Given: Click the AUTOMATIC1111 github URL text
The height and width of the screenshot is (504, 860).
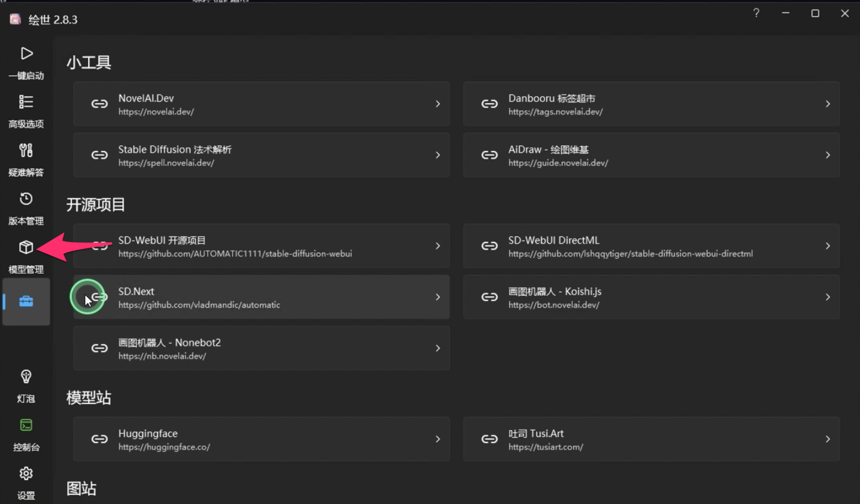Looking at the screenshot, I should [235, 254].
